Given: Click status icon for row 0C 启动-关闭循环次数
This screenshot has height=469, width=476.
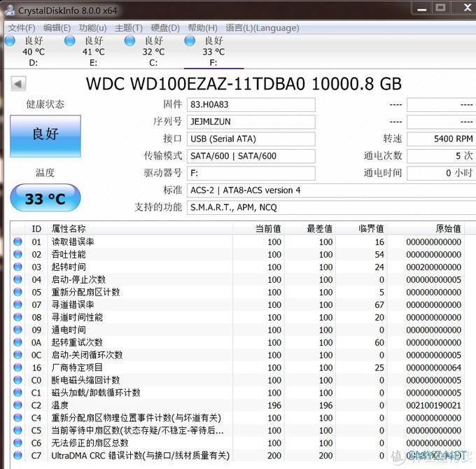Looking at the screenshot, I should [18, 355].
